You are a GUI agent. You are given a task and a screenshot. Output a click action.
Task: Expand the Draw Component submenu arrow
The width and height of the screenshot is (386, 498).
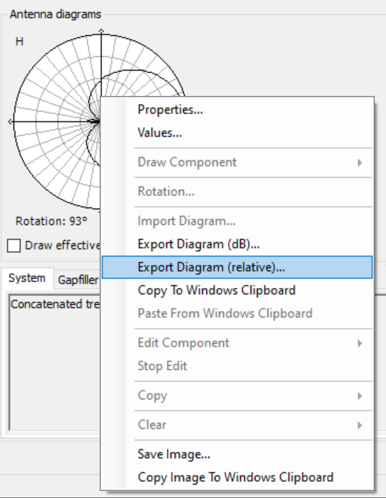tap(359, 162)
